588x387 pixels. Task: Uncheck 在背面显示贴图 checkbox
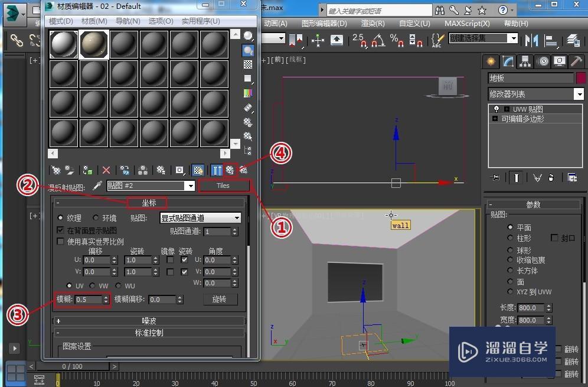click(x=60, y=230)
